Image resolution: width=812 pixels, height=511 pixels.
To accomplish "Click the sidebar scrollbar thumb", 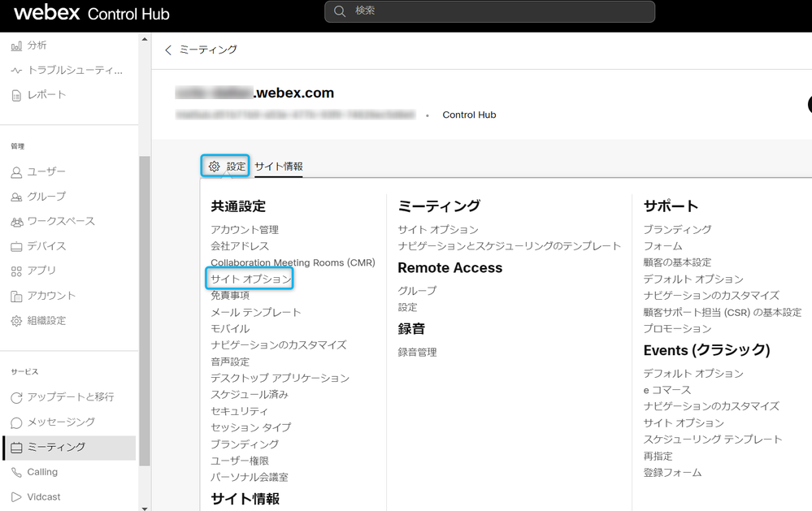I will click(145, 310).
